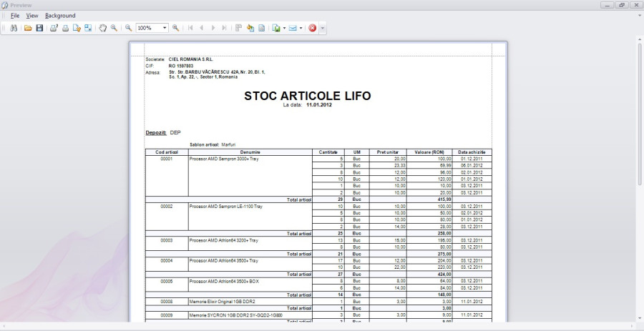Image resolution: width=644 pixels, height=331 pixels.
Task: Open the View menu
Action: point(32,16)
